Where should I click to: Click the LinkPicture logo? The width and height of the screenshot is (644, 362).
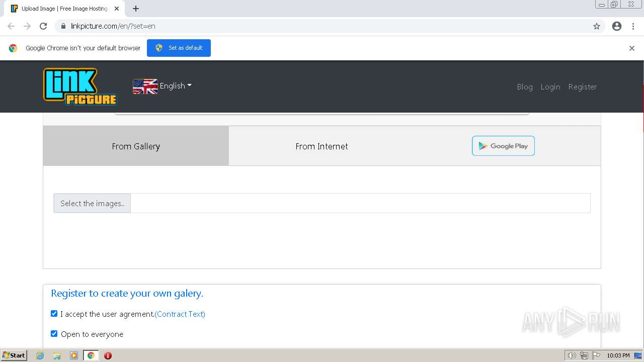tap(80, 86)
